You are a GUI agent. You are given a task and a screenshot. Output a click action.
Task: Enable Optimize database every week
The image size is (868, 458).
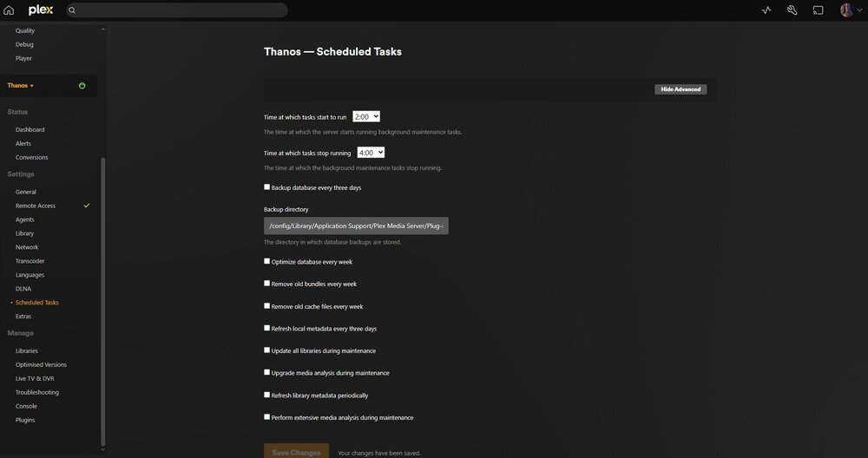(x=266, y=261)
